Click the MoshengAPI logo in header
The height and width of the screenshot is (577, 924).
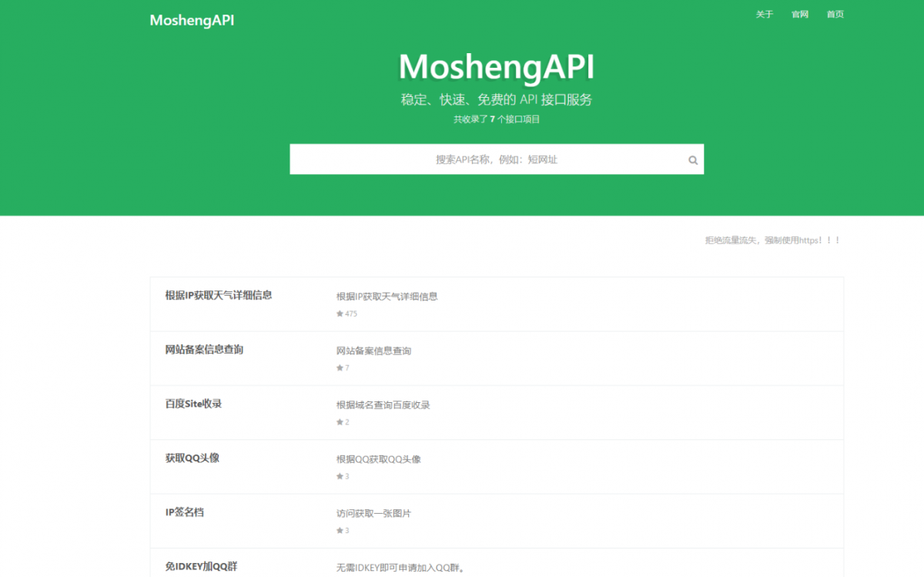(x=192, y=20)
